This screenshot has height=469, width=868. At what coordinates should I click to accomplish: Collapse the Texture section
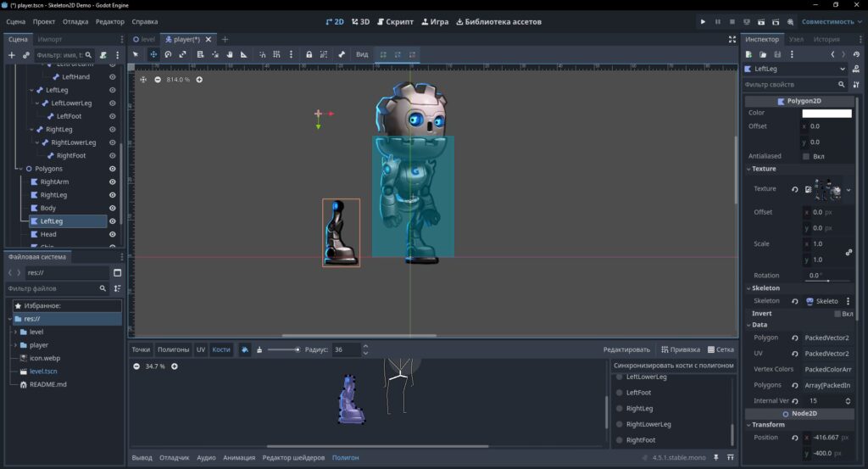tap(748, 169)
